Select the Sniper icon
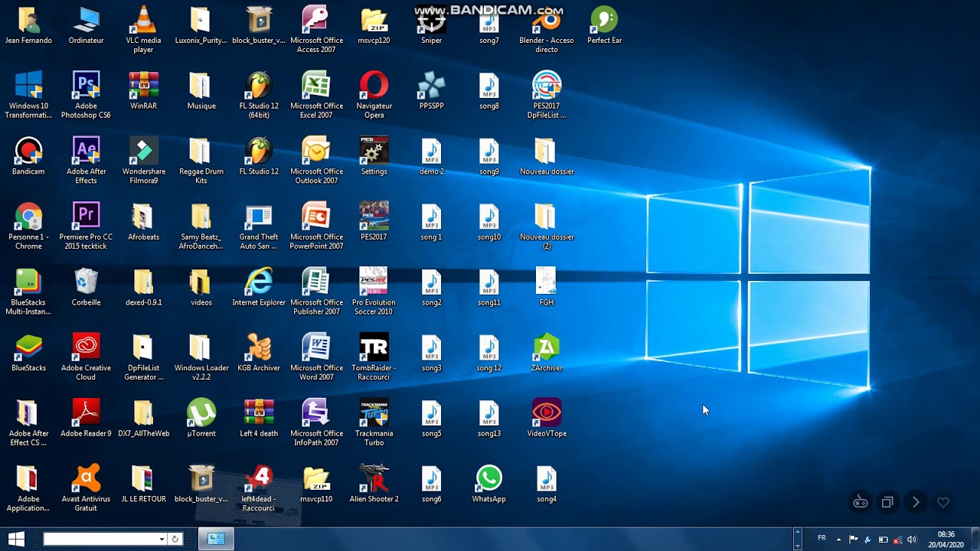 [431, 25]
